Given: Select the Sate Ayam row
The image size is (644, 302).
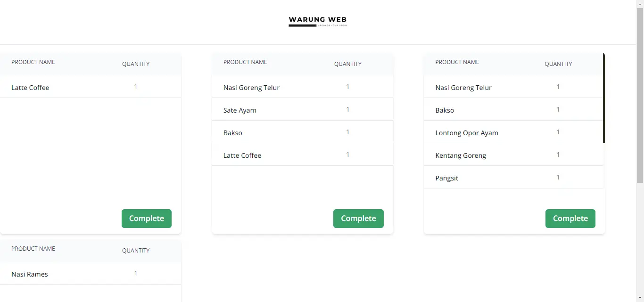Looking at the screenshot, I should [303, 109].
